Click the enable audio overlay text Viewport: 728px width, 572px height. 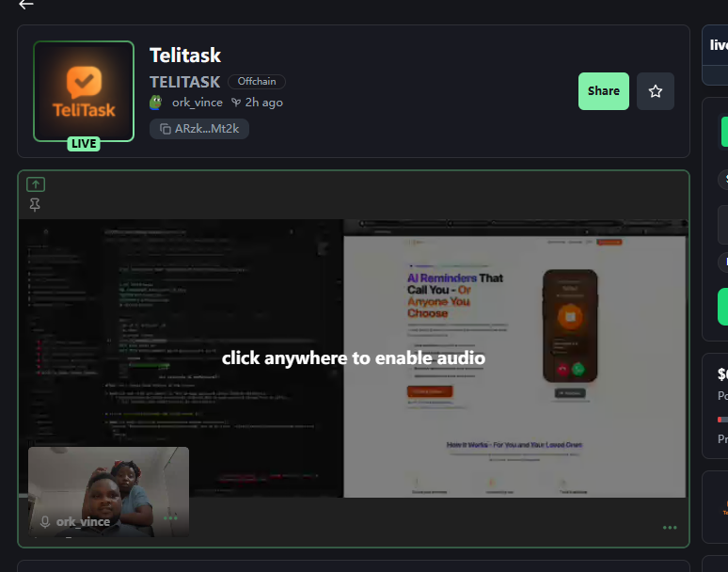coord(354,357)
